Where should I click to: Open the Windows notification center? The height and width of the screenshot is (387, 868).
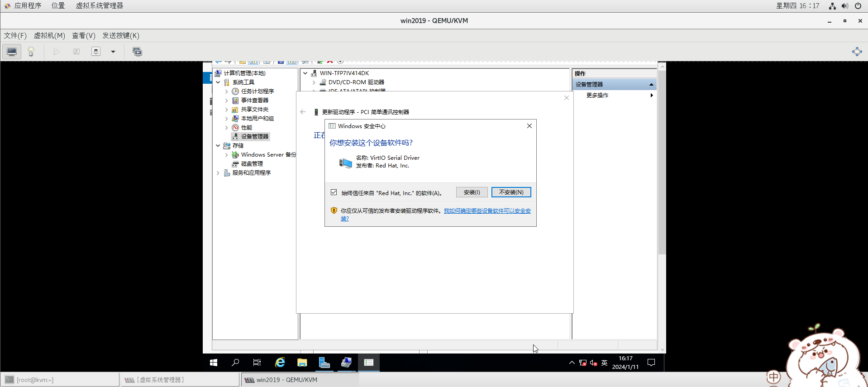(651, 363)
